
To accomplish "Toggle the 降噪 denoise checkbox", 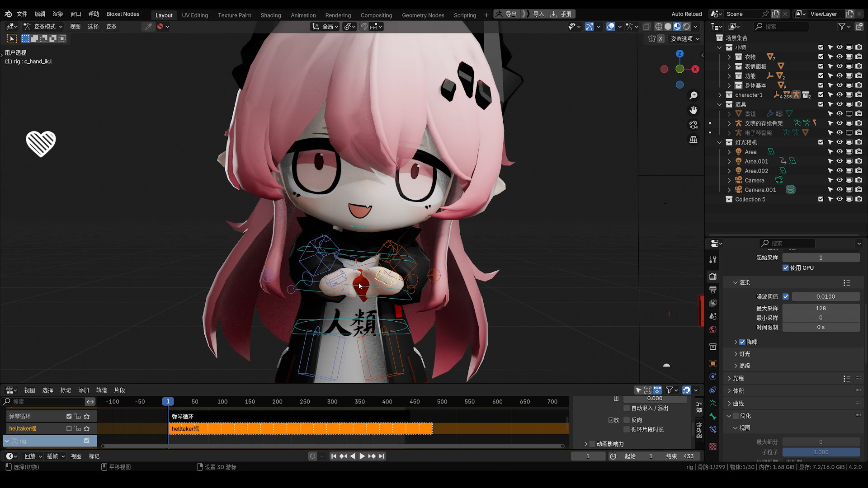I will tap(742, 342).
